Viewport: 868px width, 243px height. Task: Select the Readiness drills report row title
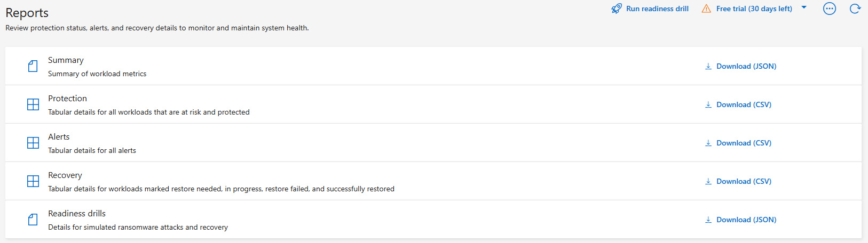pos(77,214)
